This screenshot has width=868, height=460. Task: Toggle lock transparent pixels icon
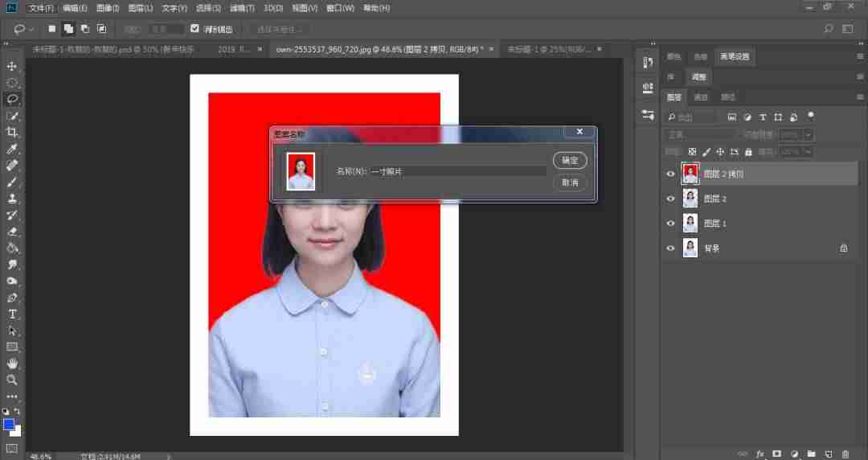coord(692,151)
